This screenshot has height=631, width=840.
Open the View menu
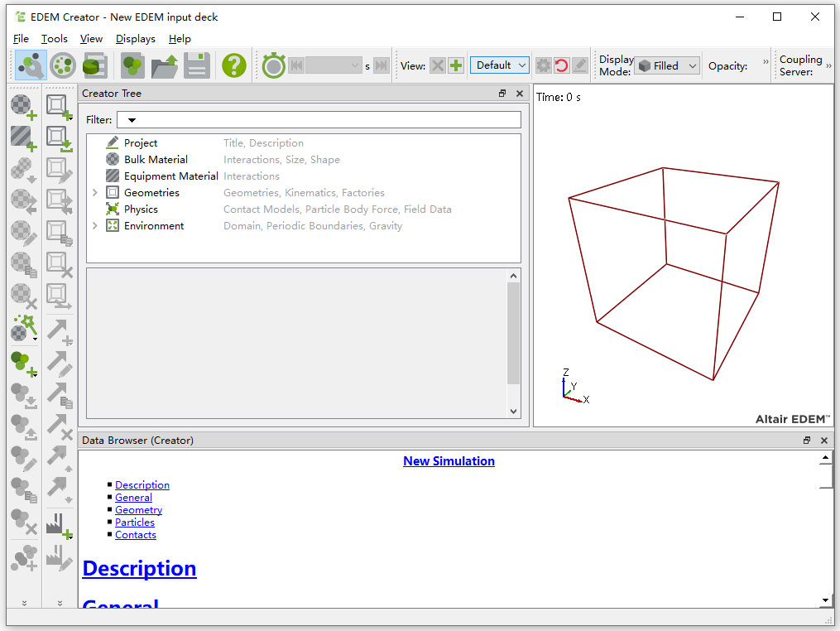91,39
